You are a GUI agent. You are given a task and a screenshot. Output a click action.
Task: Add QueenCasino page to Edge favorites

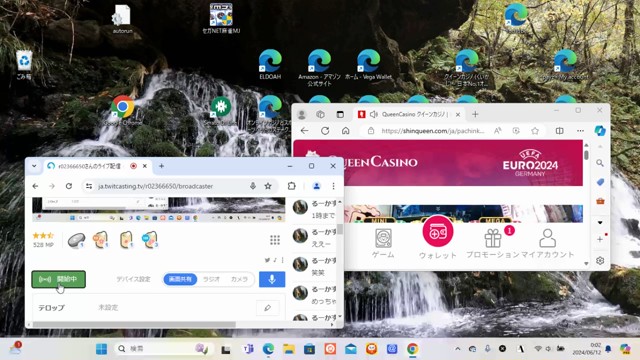pyautogui.click(x=535, y=131)
